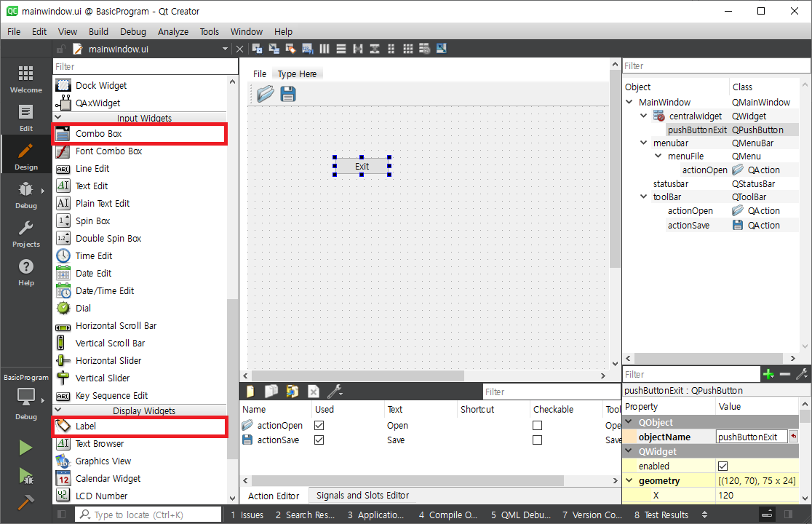Collapse the MainWindow tree node
This screenshot has height=524, width=812.
(x=629, y=102)
